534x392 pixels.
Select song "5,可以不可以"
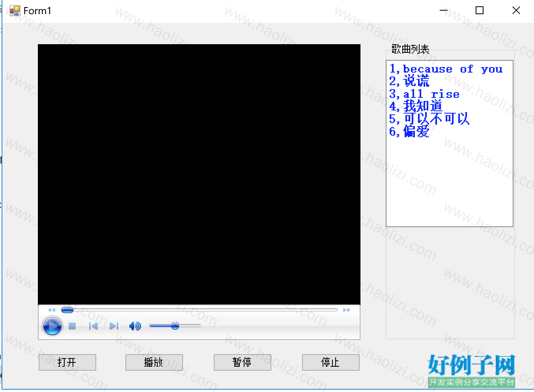(429, 119)
